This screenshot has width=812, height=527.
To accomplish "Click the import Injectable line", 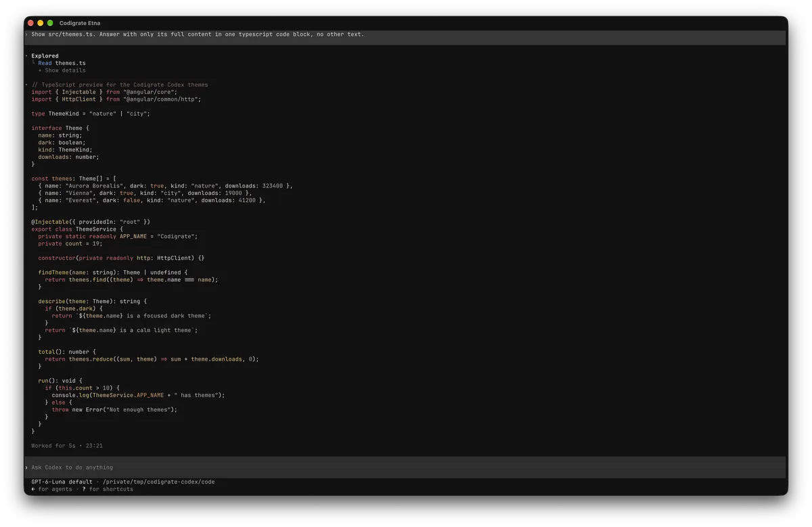I will click(x=104, y=92).
